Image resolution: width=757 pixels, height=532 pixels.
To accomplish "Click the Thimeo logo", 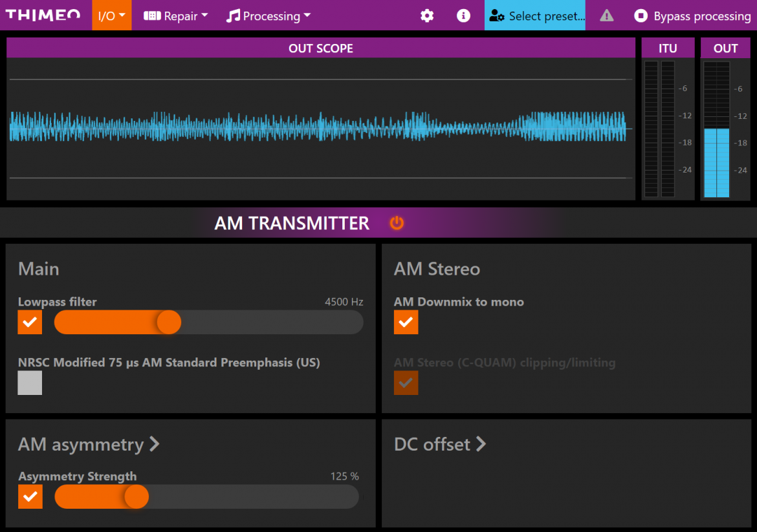I will pyautogui.click(x=43, y=16).
